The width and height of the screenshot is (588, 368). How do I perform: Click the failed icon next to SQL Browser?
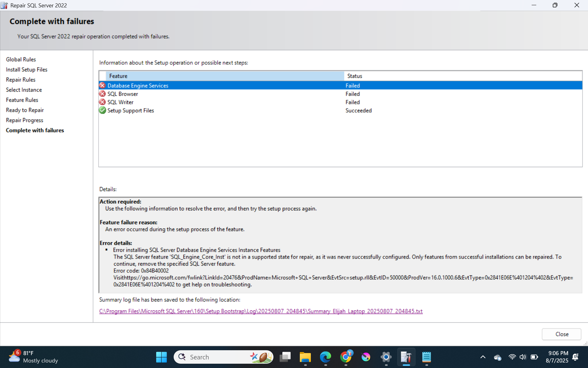click(102, 94)
